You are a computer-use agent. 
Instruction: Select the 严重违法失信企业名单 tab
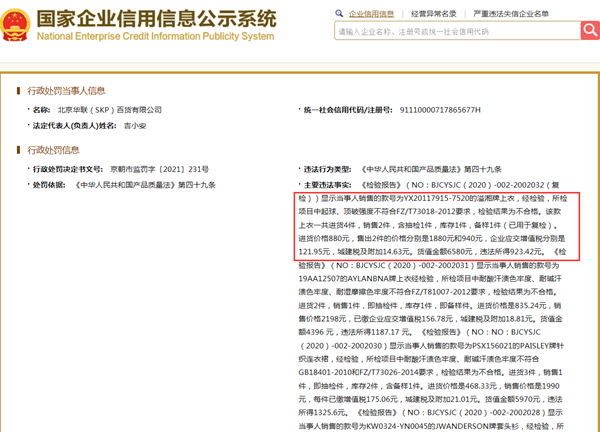coord(511,14)
